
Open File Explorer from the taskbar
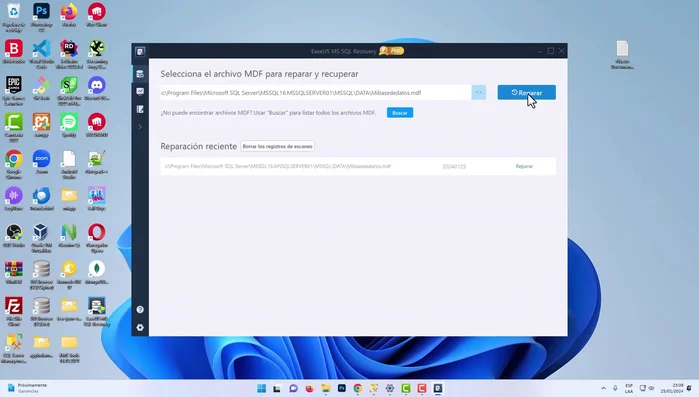coord(325,389)
